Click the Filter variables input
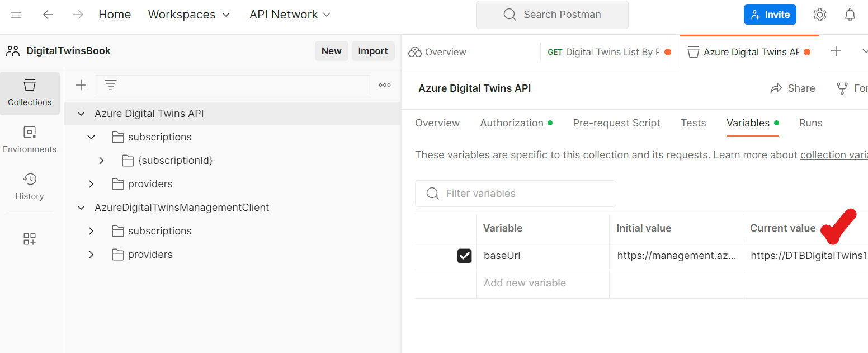The width and height of the screenshot is (868, 353). 515,194
